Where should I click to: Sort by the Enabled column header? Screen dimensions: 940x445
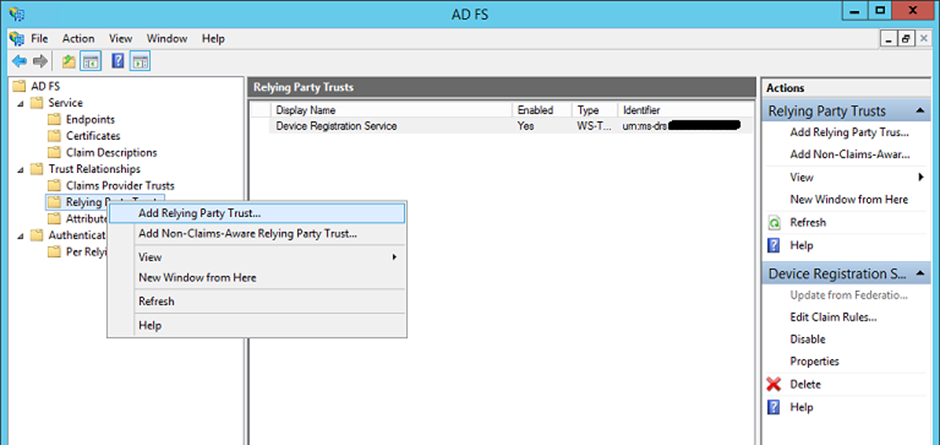point(542,110)
